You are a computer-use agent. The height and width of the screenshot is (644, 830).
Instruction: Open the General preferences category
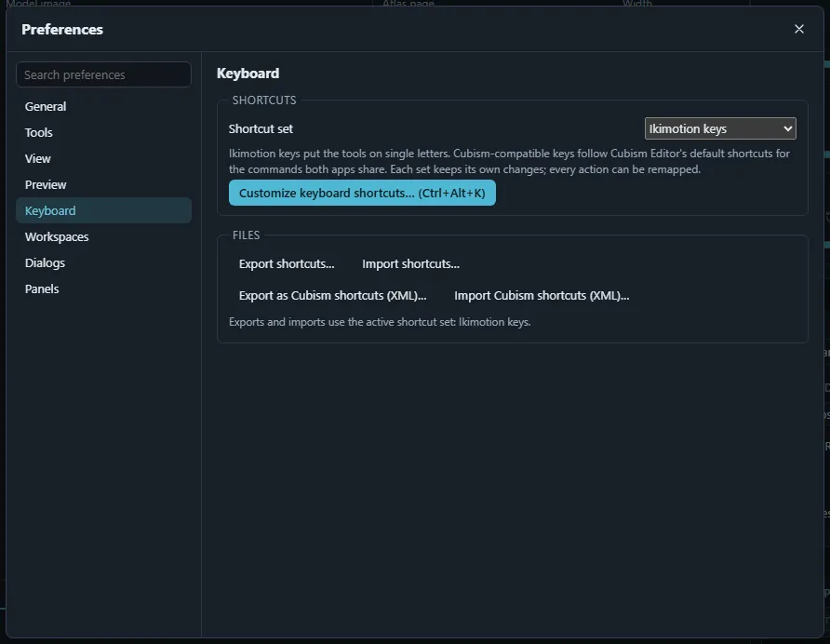pyautogui.click(x=104, y=106)
